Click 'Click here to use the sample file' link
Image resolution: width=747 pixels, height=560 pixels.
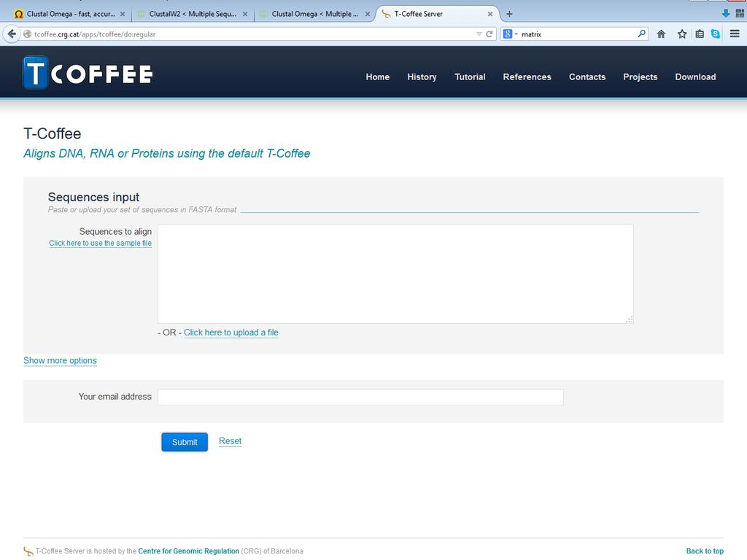(x=100, y=243)
